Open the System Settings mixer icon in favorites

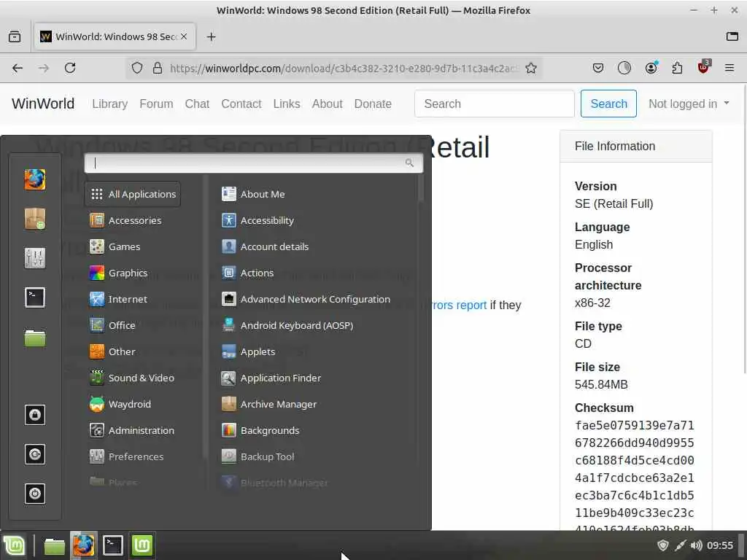point(35,258)
